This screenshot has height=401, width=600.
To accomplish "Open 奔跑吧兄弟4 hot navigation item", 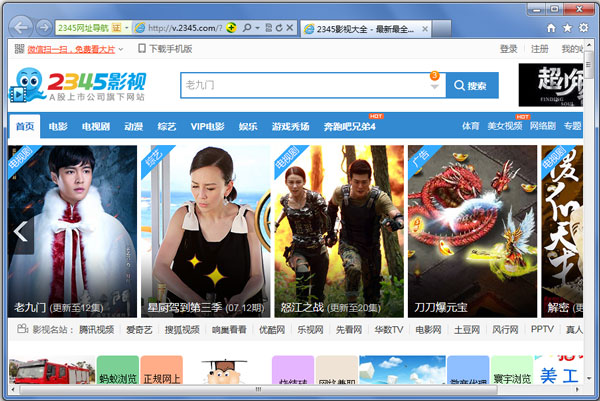I will [350, 126].
